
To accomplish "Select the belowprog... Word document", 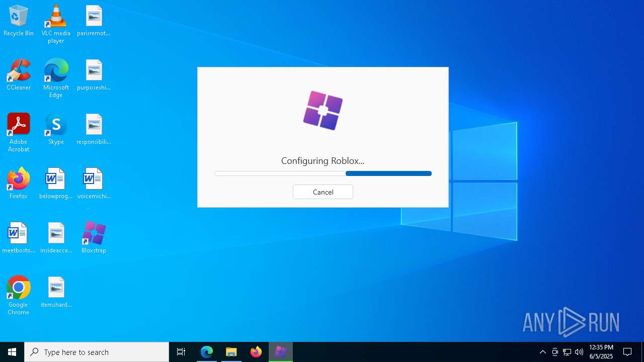I will [x=56, y=184].
